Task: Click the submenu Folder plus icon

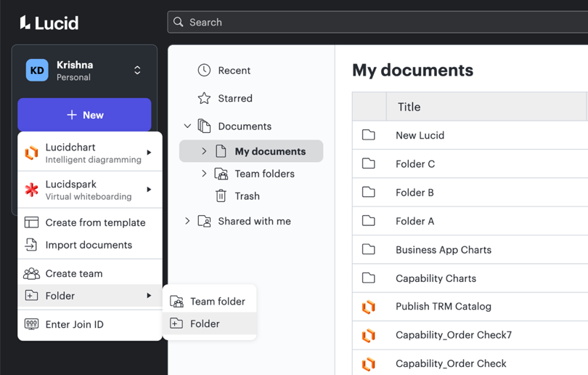Action: (x=176, y=323)
